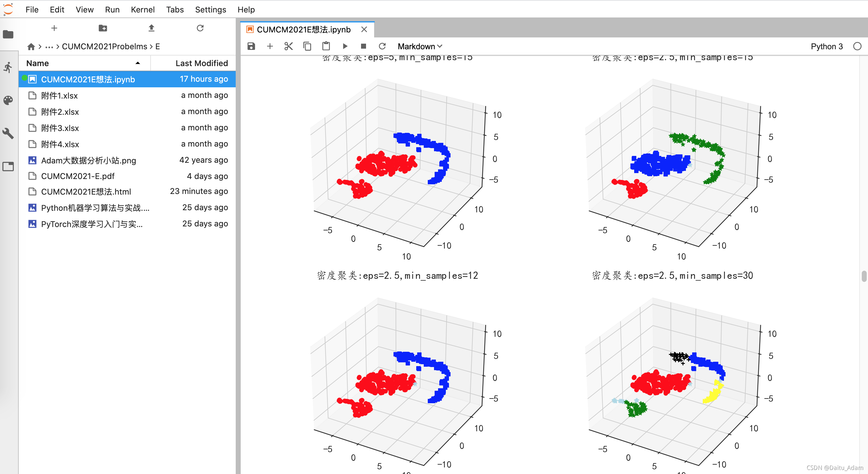Click the notebook vertical scrollbar thumb

click(864, 276)
